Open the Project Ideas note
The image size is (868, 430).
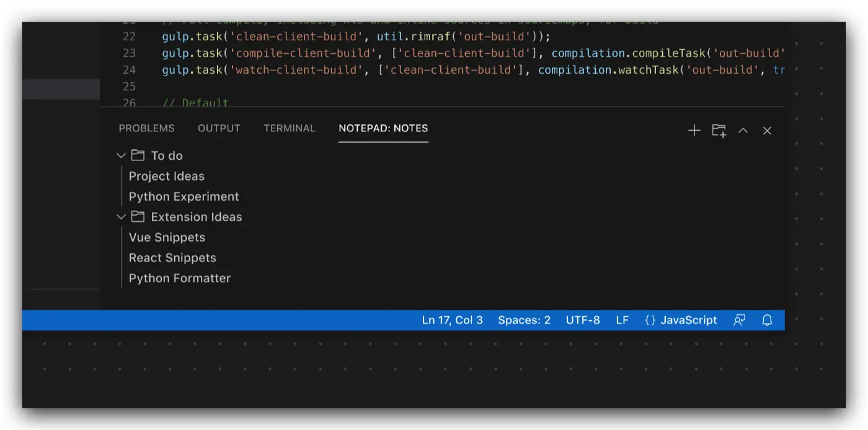pyautogui.click(x=166, y=176)
